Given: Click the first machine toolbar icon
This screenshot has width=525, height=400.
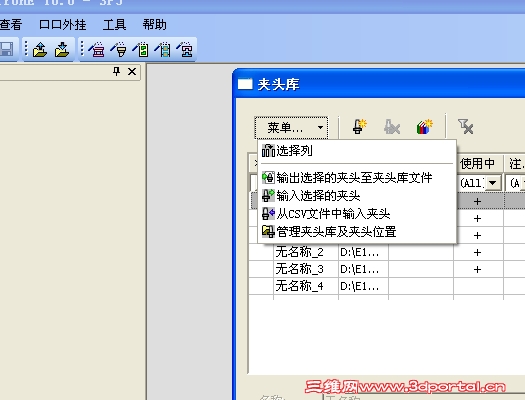Looking at the screenshot, I should pos(96,50).
